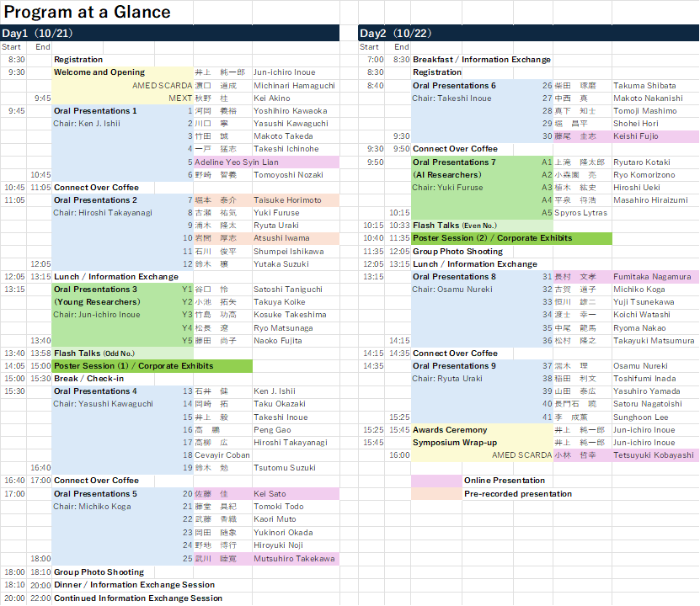Click the "Program at a Glance" title
Viewport: 700px width, 606px height.
[88, 12]
